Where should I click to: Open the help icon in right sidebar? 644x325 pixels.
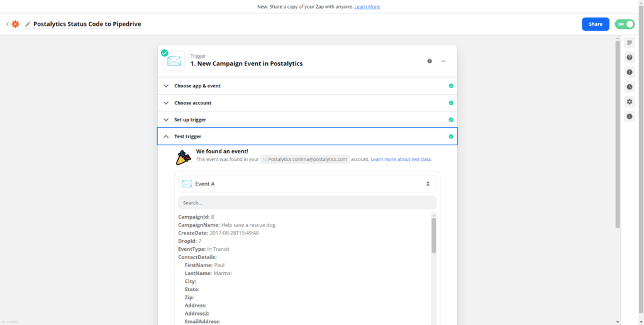tap(629, 57)
